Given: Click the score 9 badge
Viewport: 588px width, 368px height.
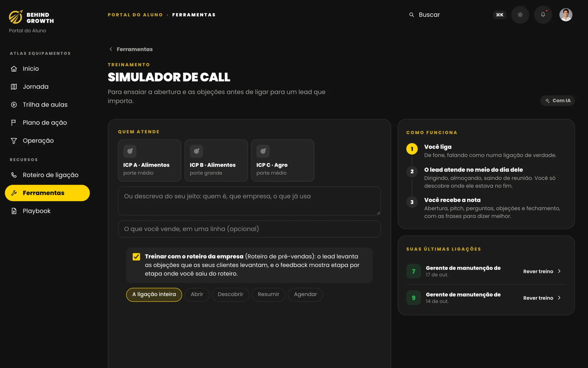Looking at the screenshot, I should 414,298.
